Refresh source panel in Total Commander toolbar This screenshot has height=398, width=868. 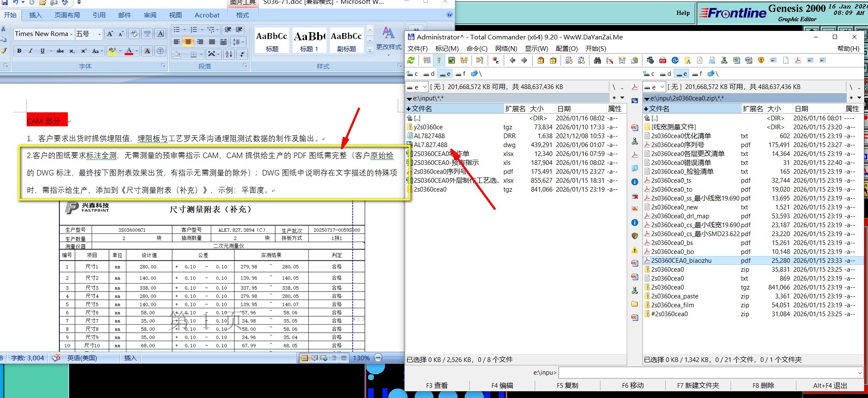410,60
